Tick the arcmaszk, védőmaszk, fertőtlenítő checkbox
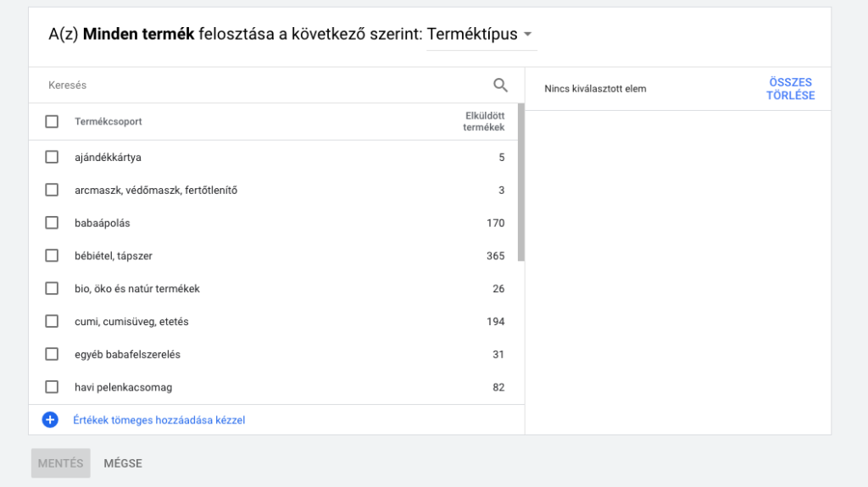Screen dimensions: 868x487 coord(52,190)
